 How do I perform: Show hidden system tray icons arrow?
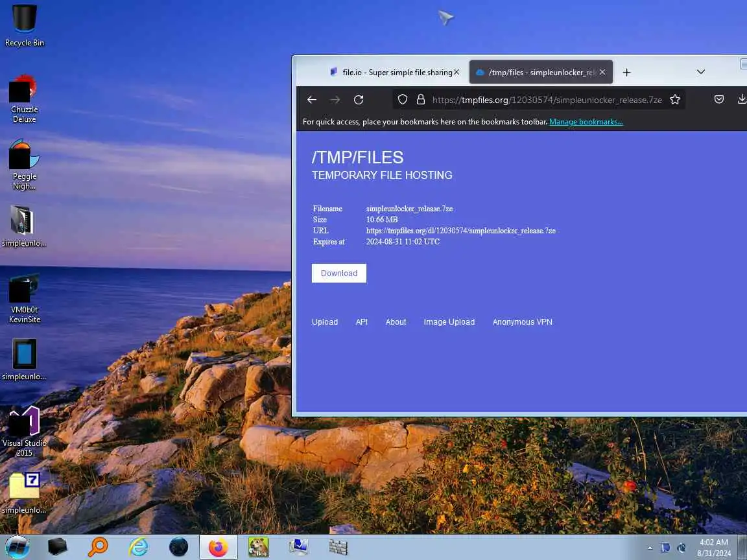tap(650, 548)
